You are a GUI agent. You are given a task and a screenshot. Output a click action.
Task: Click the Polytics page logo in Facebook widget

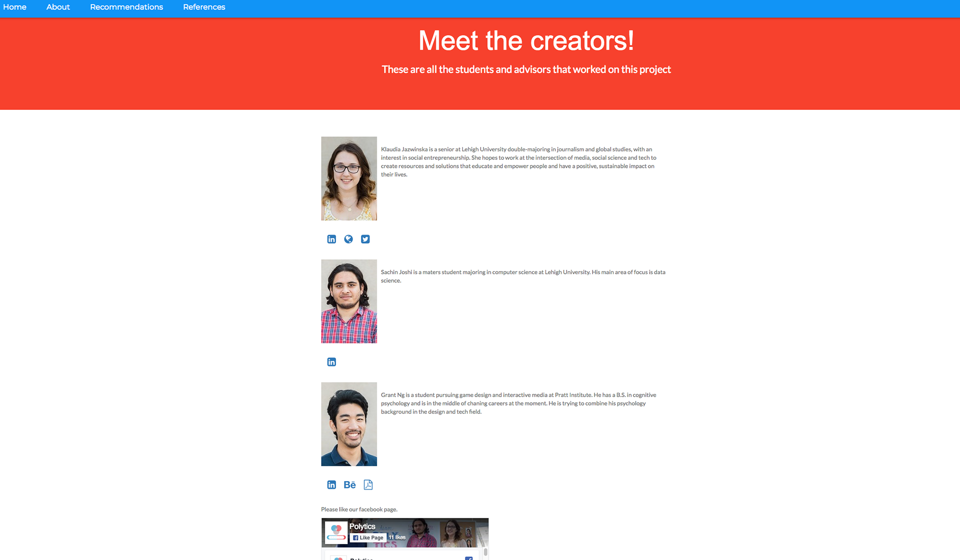point(336,533)
